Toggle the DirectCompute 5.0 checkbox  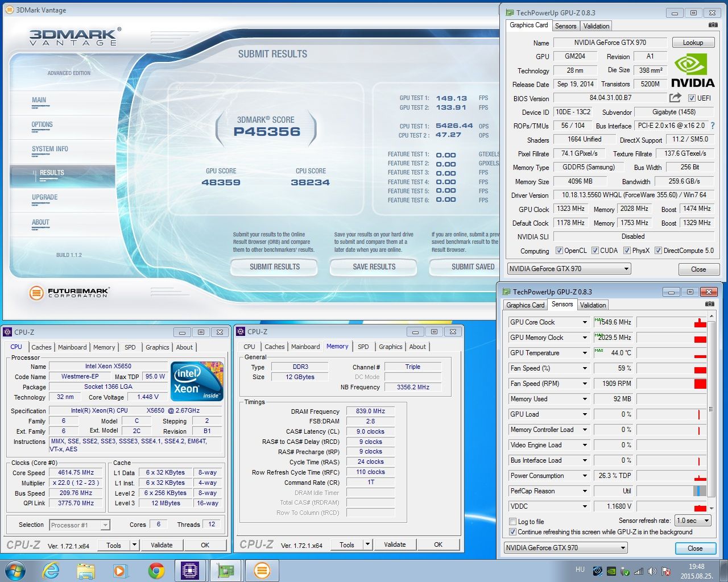658,250
